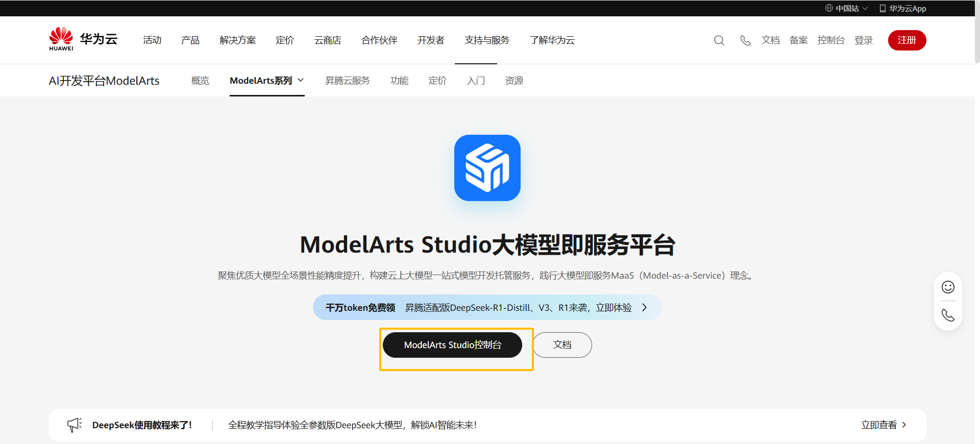
Task: Open the 文档 link in top navigation
Action: click(770, 40)
